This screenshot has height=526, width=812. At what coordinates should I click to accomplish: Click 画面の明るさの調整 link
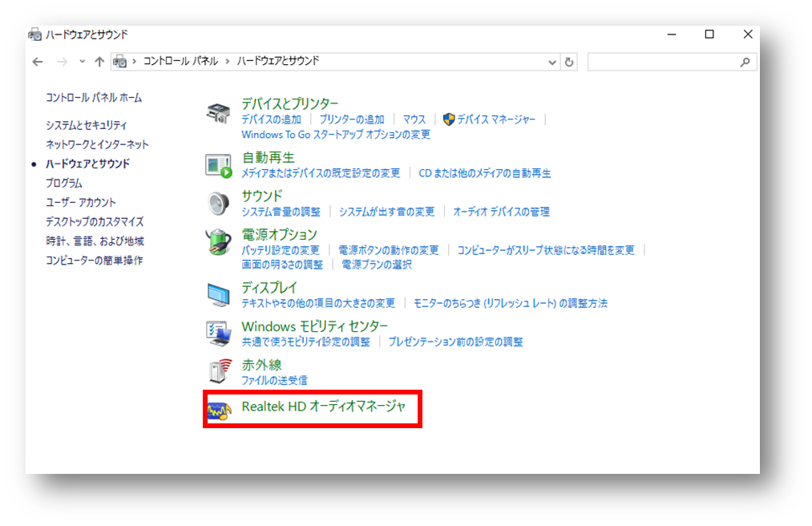pyautogui.click(x=282, y=265)
